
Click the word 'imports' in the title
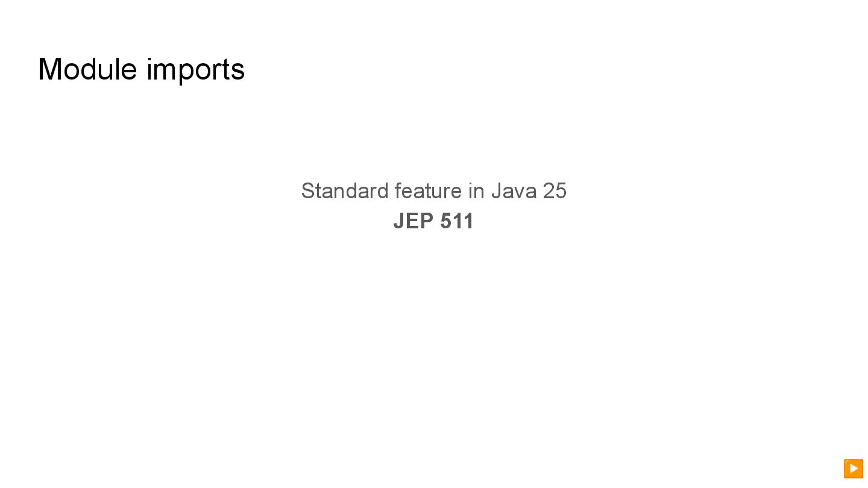(195, 70)
